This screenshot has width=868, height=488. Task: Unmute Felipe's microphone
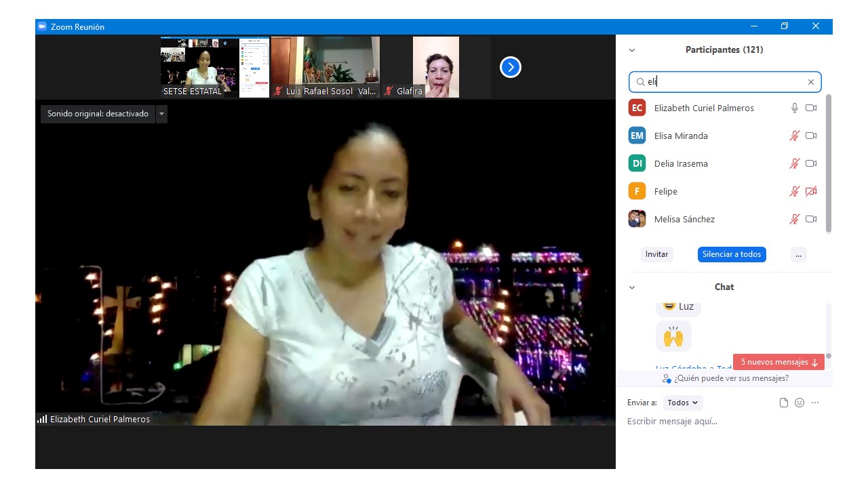pos(795,191)
